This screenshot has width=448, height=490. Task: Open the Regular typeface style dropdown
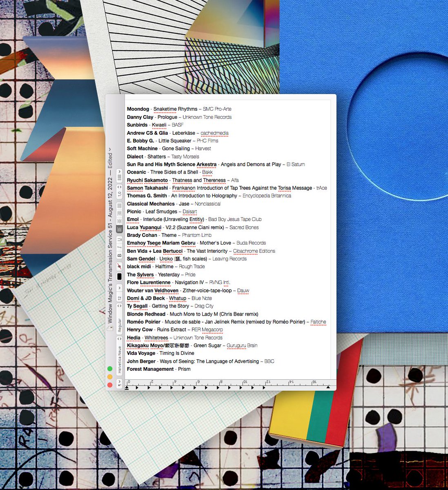coord(119,318)
